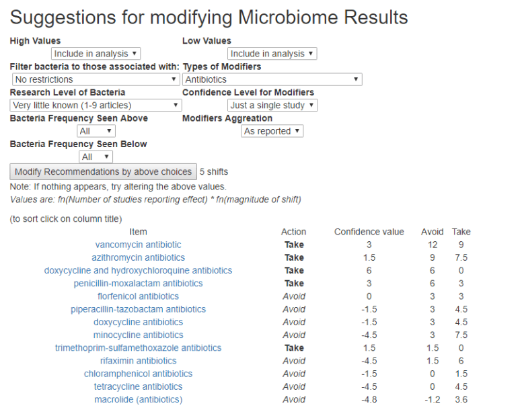Sort by Confidence value column header
The width and height of the screenshot is (522, 420).
tap(369, 232)
